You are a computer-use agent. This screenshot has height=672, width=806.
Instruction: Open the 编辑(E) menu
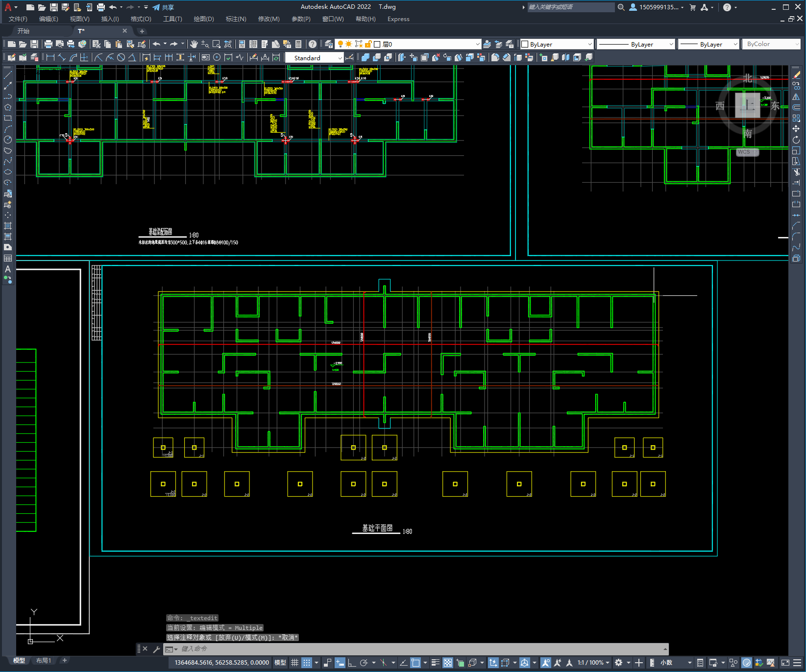[x=49, y=19]
